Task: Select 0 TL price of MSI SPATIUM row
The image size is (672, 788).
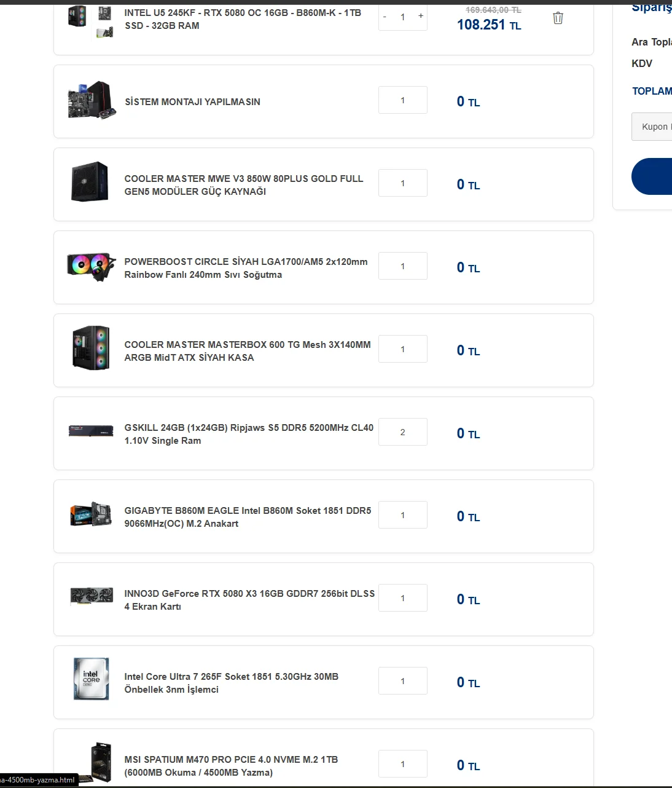Action: pos(468,766)
